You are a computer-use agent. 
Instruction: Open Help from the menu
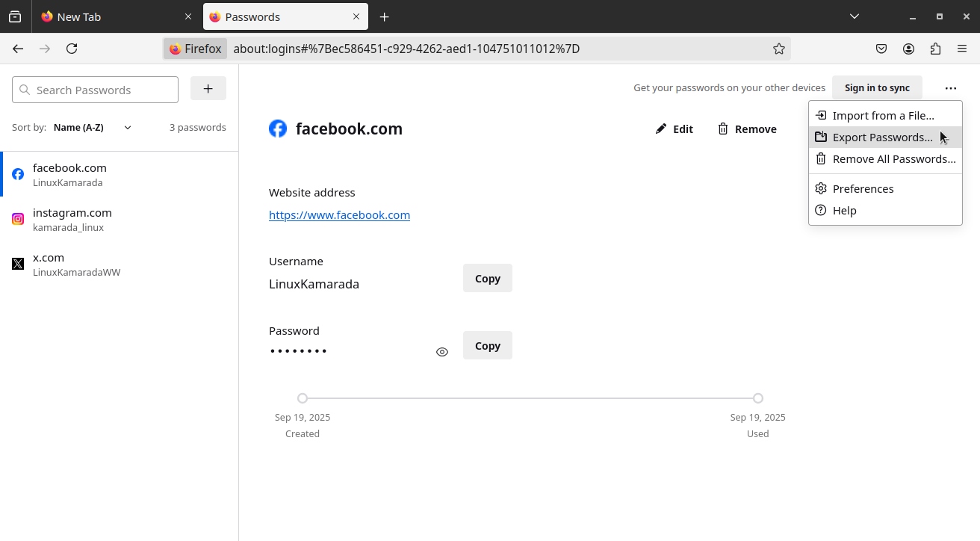[x=885, y=210]
